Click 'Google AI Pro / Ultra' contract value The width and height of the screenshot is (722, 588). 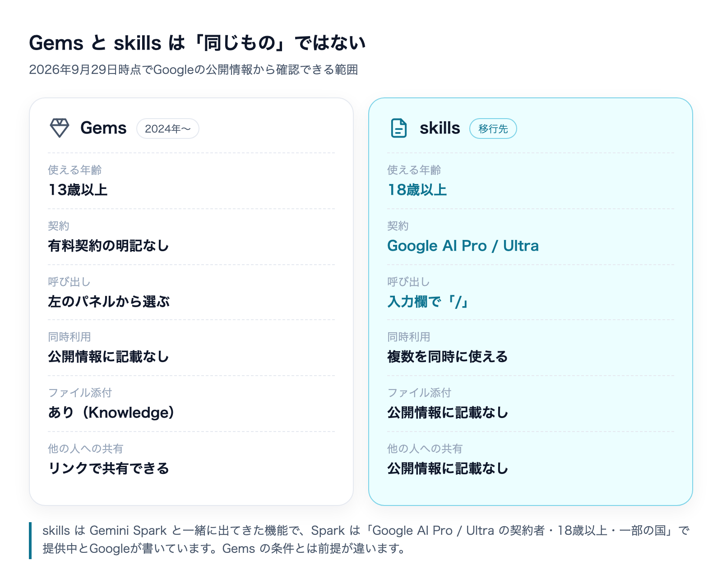[463, 246]
